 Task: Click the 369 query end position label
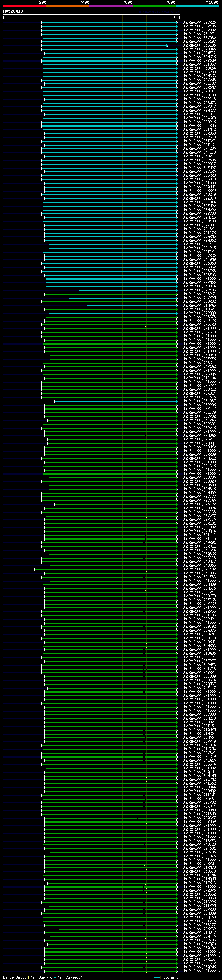coord(175,17)
